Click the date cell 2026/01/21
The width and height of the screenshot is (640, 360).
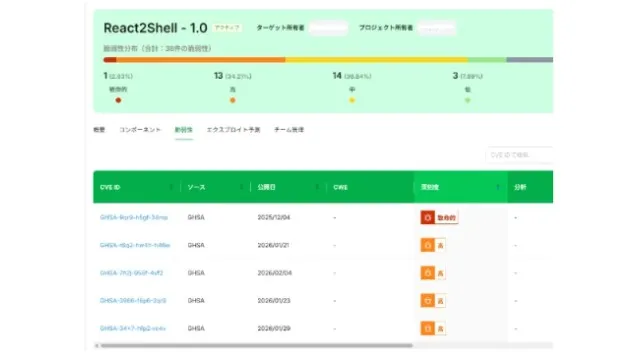click(x=273, y=245)
